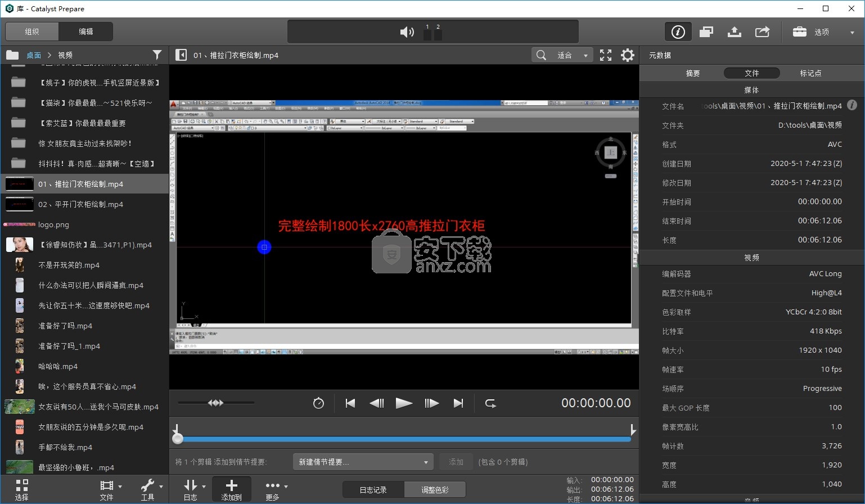Expand the Options dropdown arrow

coord(852,32)
